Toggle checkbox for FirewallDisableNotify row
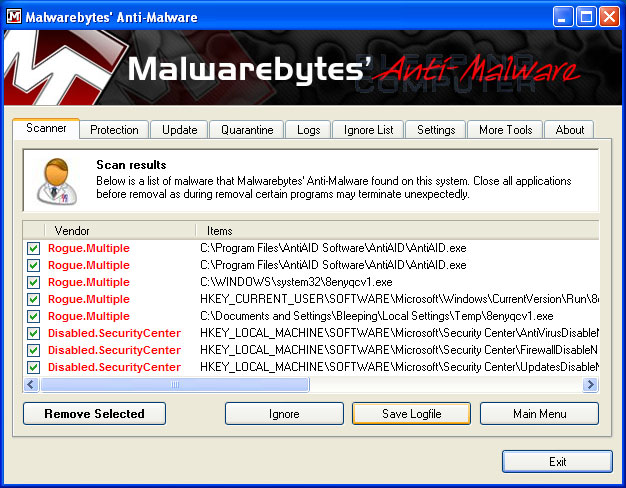The image size is (626, 488). click(x=34, y=350)
